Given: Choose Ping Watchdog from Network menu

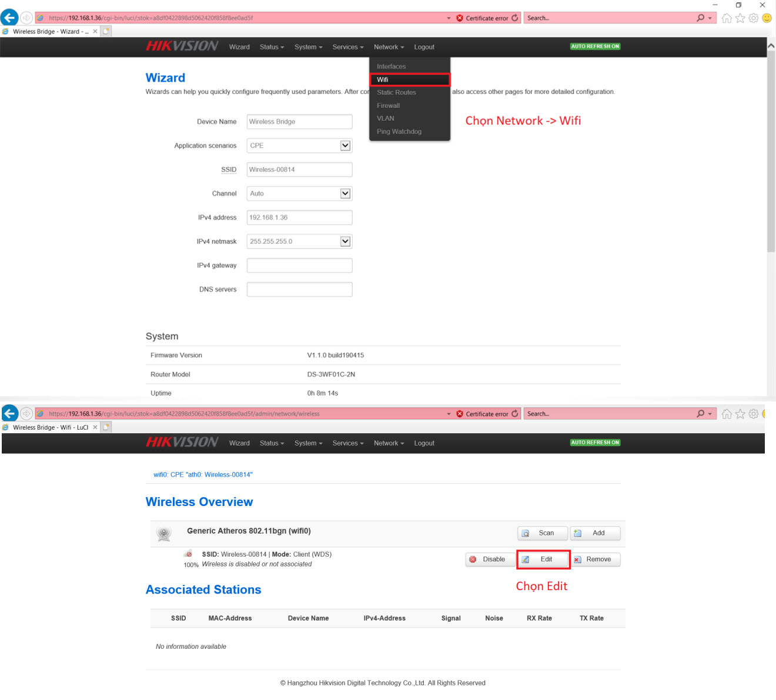Looking at the screenshot, I should click(x=399, y=132).
